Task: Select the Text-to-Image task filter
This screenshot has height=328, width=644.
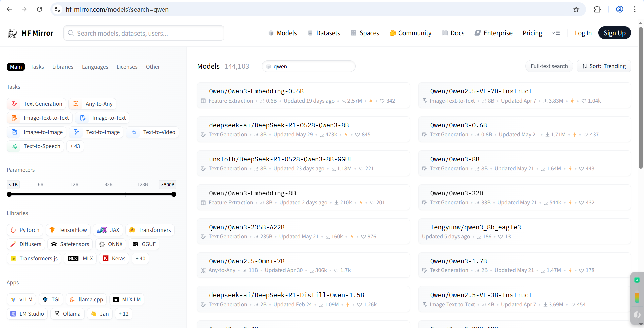Action: [x=97, y=132]
